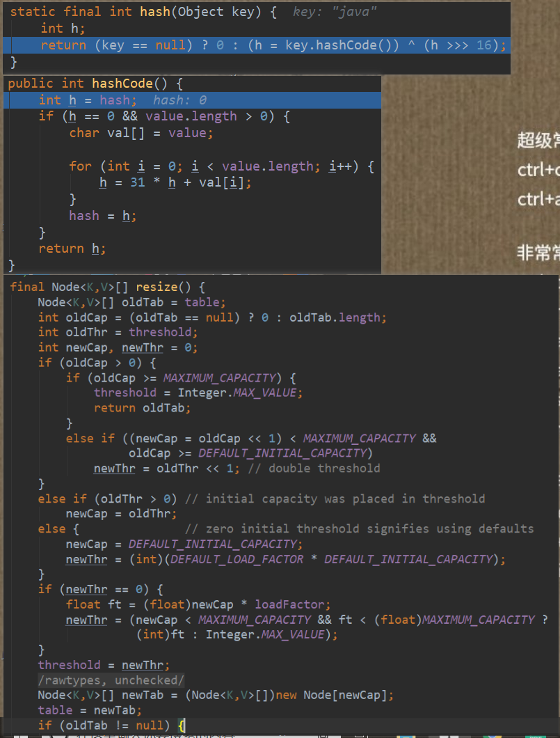The image size is (560, 738).
Task: Click 'if (oldCap >= MAXIMUM_CAPACITY) {' line
Action: point(181,377)
